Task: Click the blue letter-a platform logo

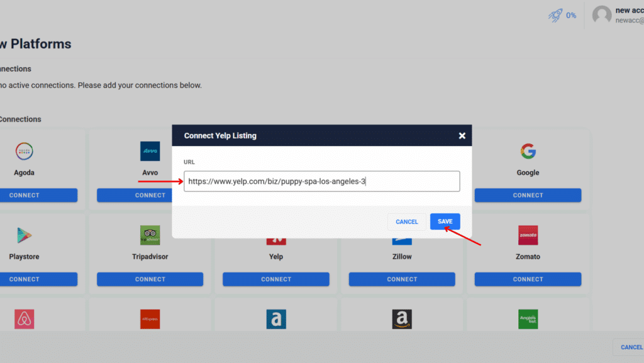Action: (276, 319)
